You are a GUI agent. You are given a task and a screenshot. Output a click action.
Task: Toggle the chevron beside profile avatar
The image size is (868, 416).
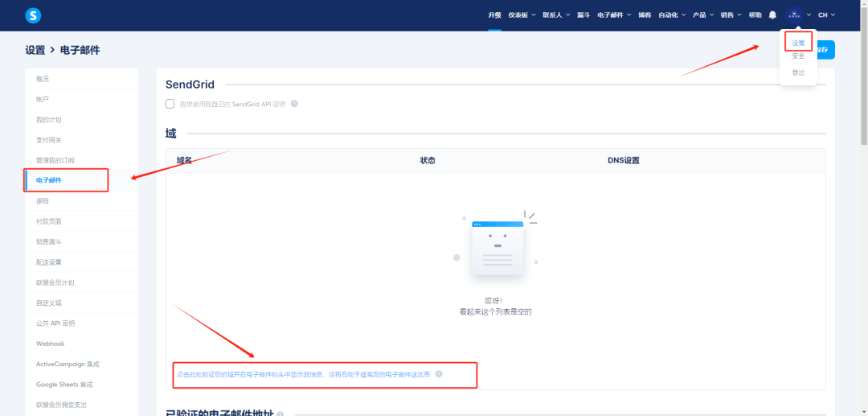(x=809, y=15)
